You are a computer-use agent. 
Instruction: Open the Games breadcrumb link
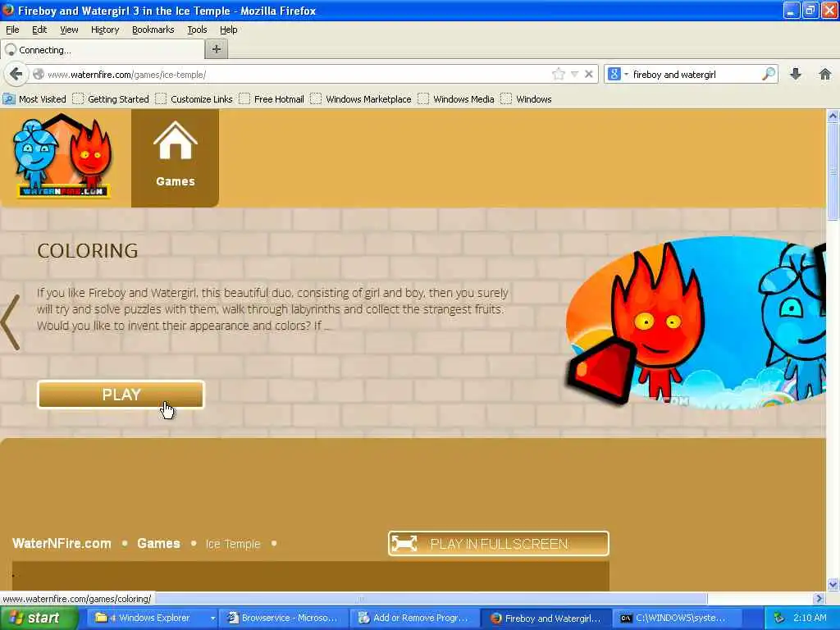coord(158,543)
